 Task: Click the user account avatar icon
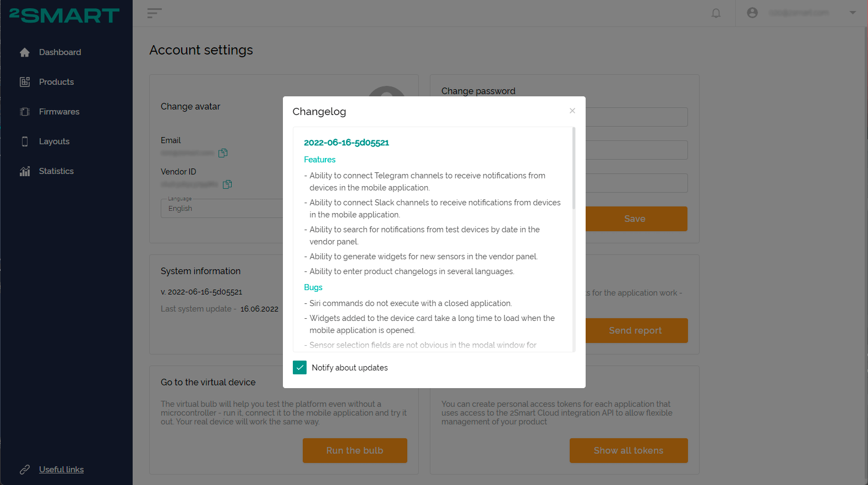(752, 13)
